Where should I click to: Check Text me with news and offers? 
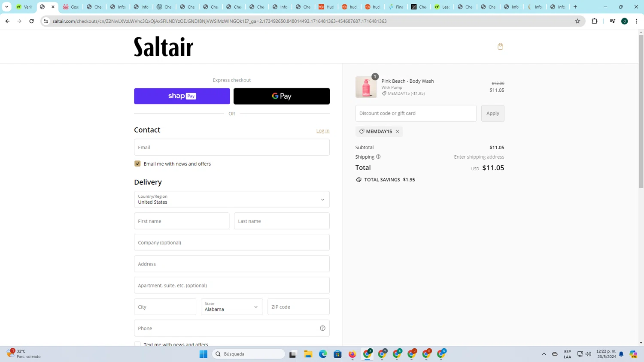(137, 344)
